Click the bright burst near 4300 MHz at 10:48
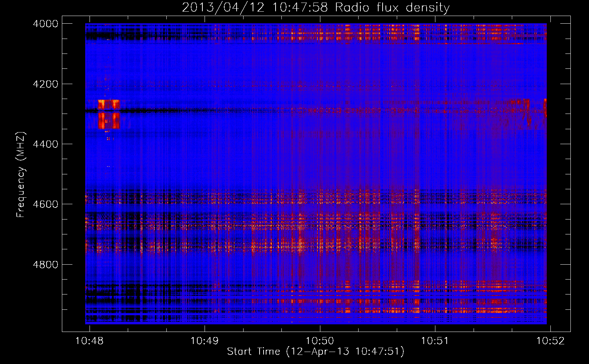The height and width of the screenshot is (364, 589). (x=109, y=114)
